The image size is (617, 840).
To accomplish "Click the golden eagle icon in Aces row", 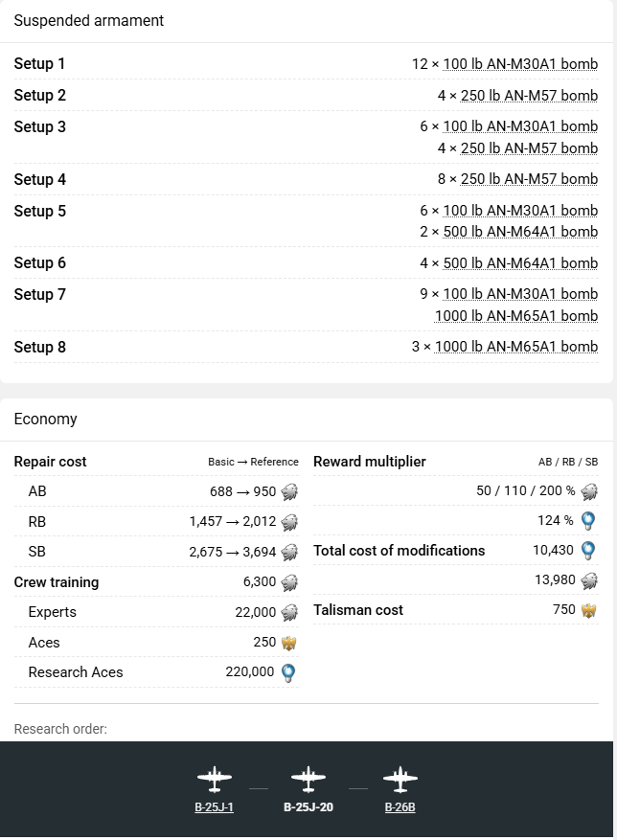I will 288,643.
